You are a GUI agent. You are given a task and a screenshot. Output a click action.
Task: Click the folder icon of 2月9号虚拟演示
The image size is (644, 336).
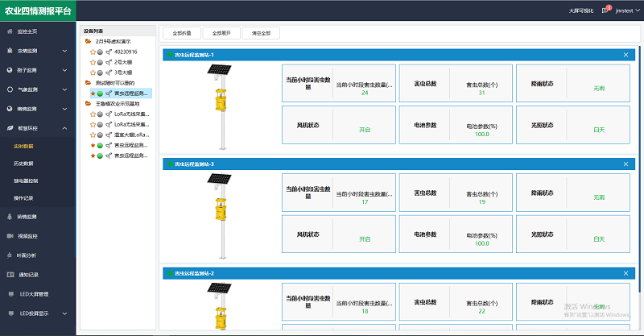click(x=88, y=41)
